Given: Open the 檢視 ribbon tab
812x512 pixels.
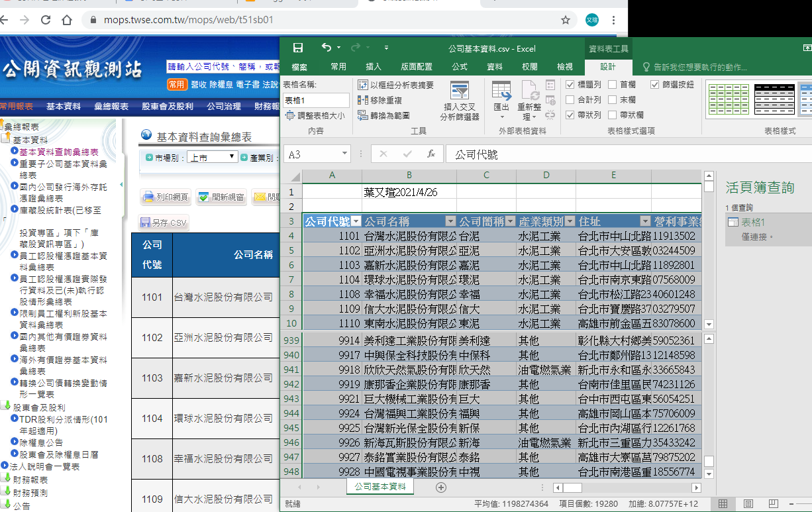Looking at the screenshot, I should pos(565,67).
